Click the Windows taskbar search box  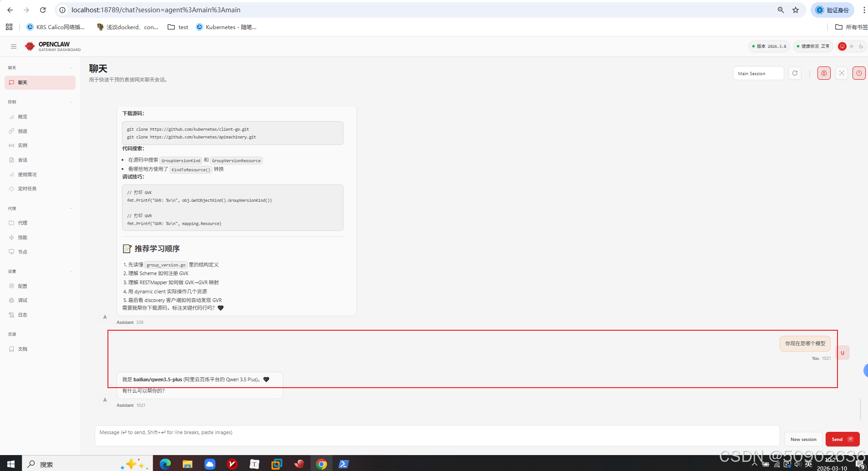(87, 464)
